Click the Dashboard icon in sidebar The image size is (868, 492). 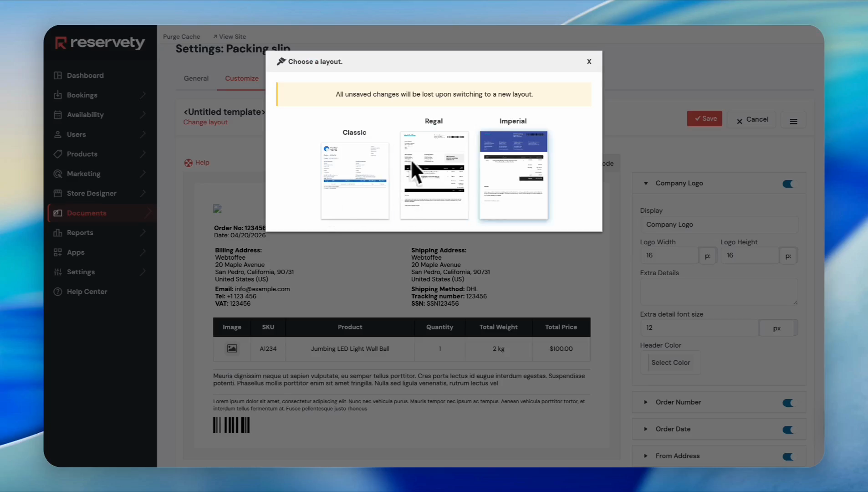point(58,76)
